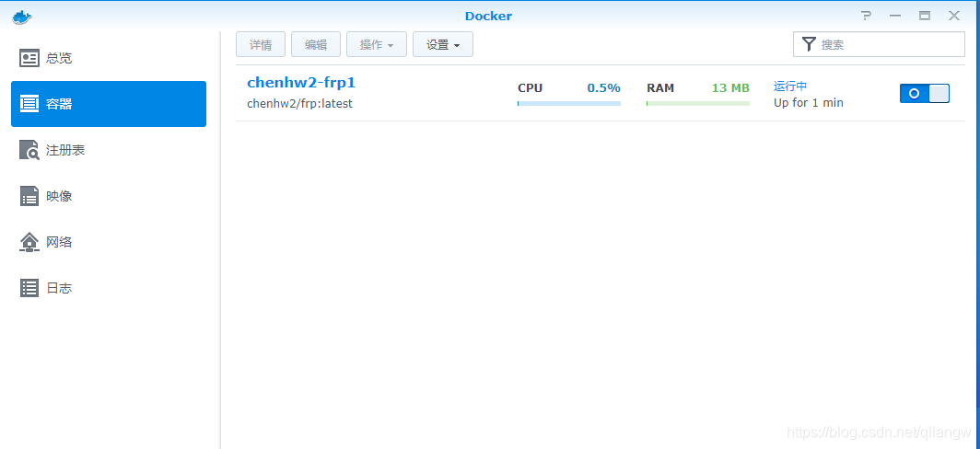Screen dimensions: 980x449
Task: Close the Docker window
Action: pos(954,17)
